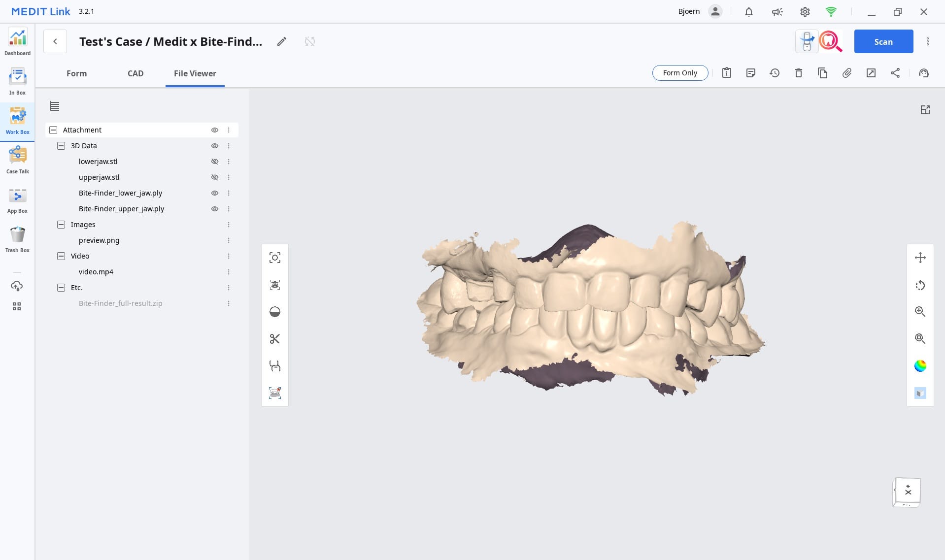The width and height of the screenshot is (945, 560).
Task: Click the zoom-to-fit magnifier tool
Action: point(920,339)
